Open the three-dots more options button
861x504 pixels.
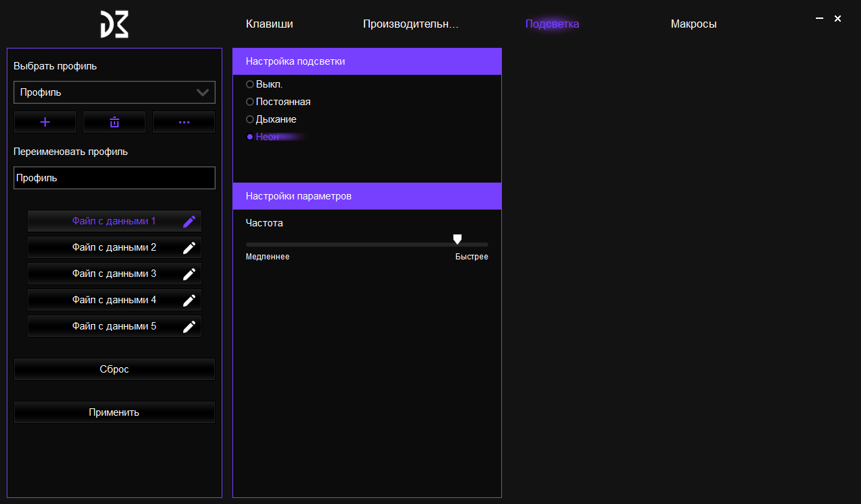[184, 122]
